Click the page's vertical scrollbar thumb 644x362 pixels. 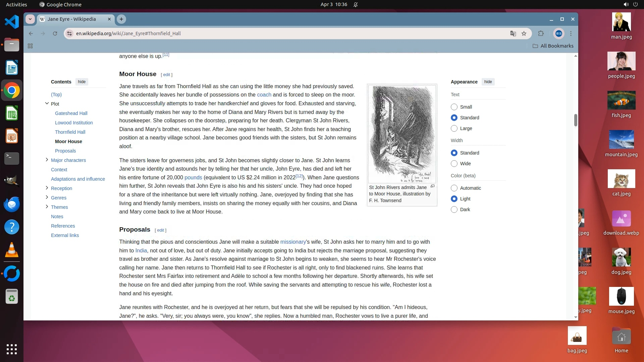[576, 120]
